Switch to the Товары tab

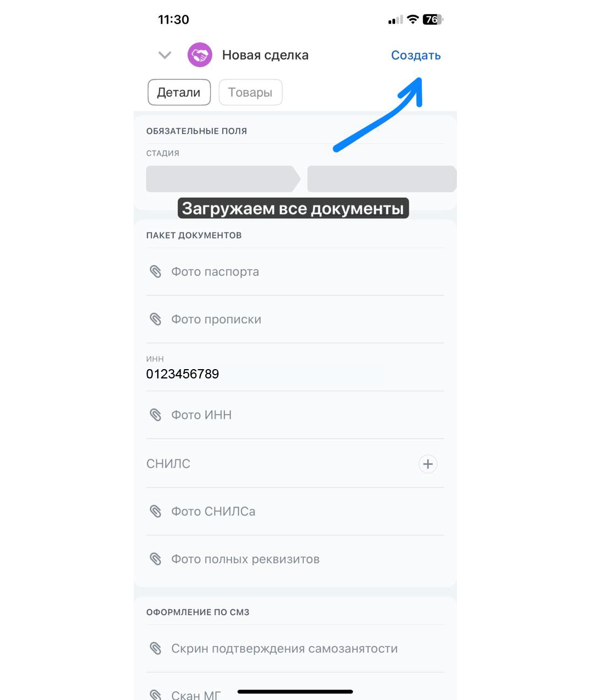coord(250,92)
